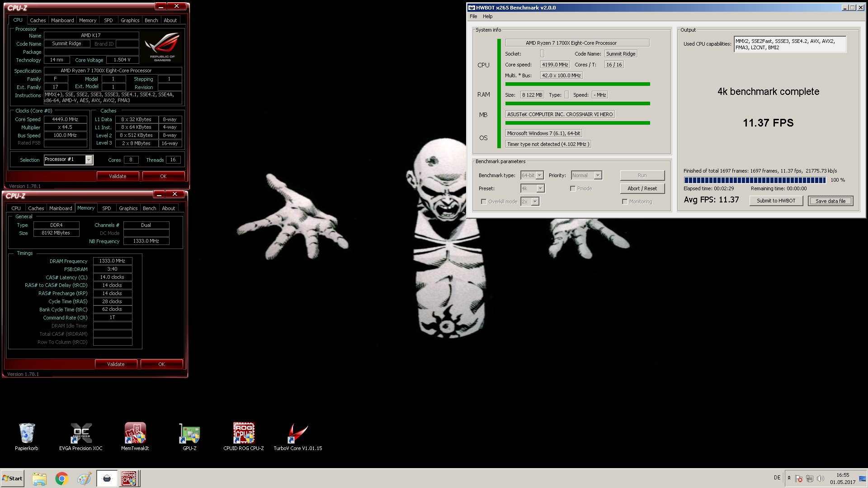
Task: Launch EVGA Precision XOC desktop shortcut
Action: click(81, 436)
